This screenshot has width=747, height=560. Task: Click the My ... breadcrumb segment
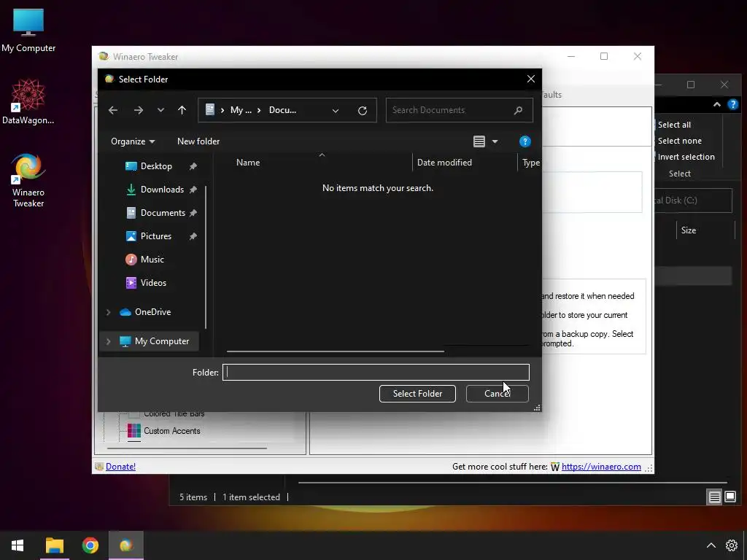241,110
